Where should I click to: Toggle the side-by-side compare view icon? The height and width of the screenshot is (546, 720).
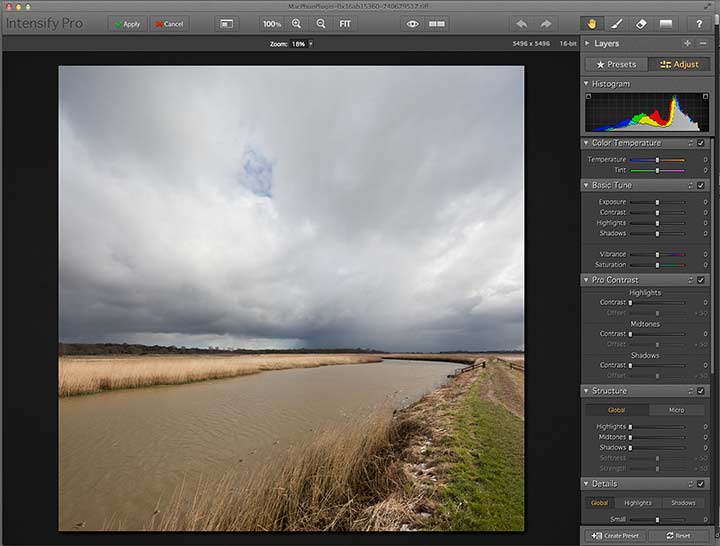437,24
